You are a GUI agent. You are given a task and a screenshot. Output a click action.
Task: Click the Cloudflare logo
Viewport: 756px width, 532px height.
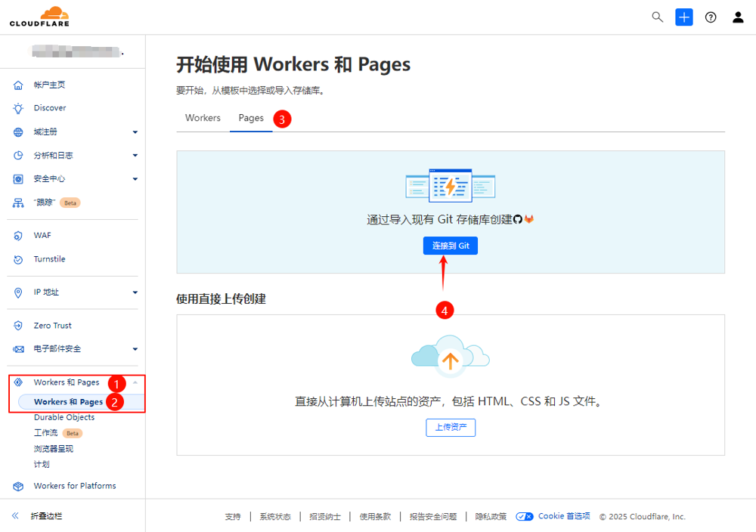(39, 17)
